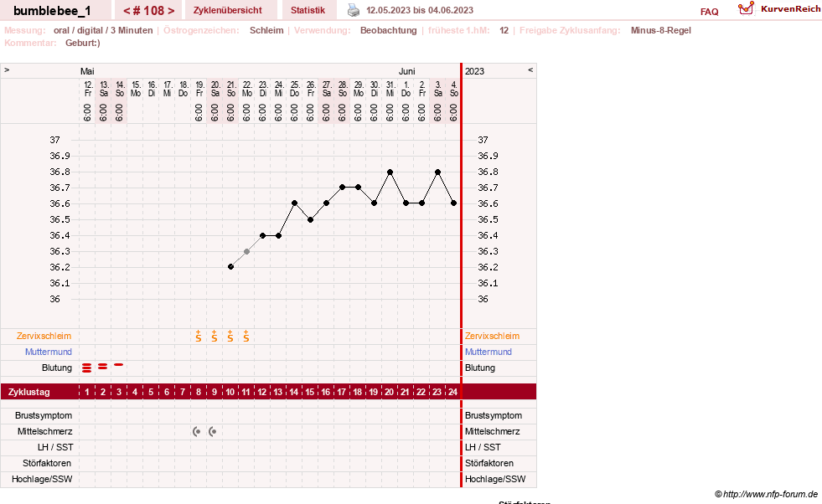Click the grey temperature point on cycle day 11
Image resolution: width=822 pixels, height=504 pixels.
[246, 251]
